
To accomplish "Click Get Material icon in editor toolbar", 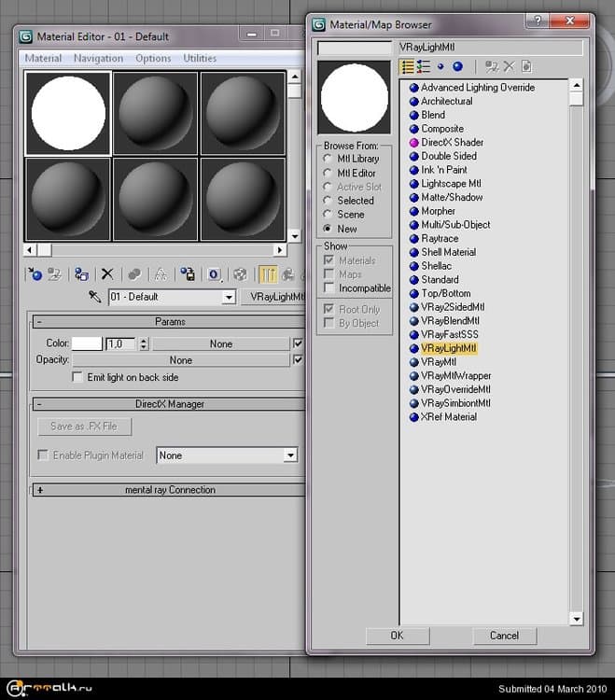I will tap(35, 274).
